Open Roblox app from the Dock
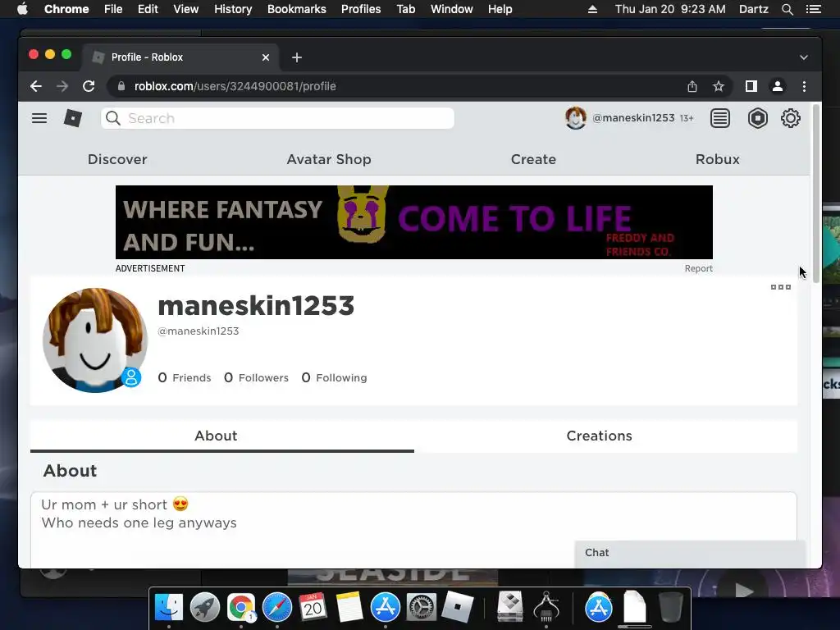Image resolution: width=840 pixels, height=630 pixels. [x=457, y=608]
